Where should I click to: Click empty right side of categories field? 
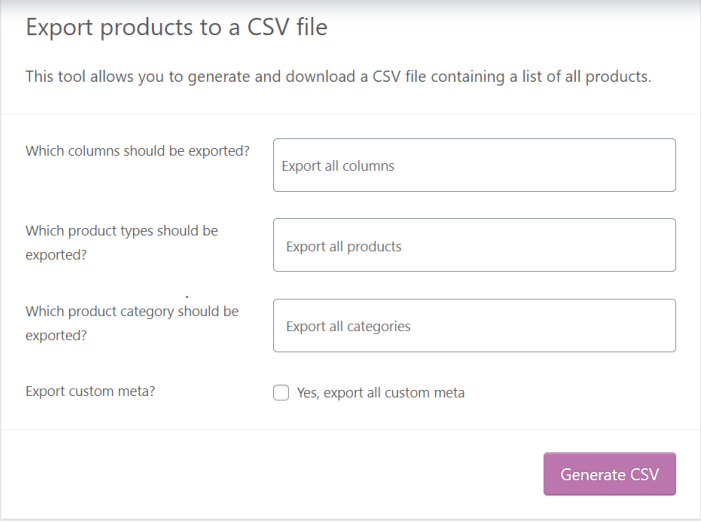[600, 326]
